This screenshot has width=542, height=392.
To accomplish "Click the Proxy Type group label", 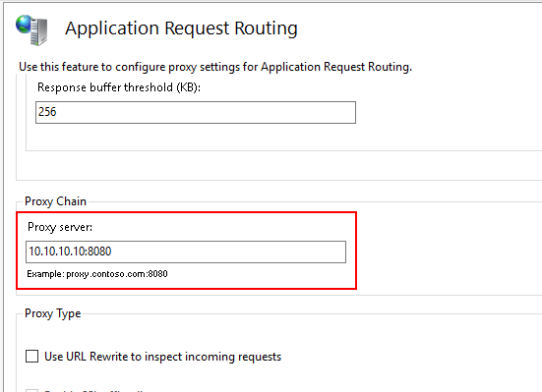I will [x=52, y=313].
